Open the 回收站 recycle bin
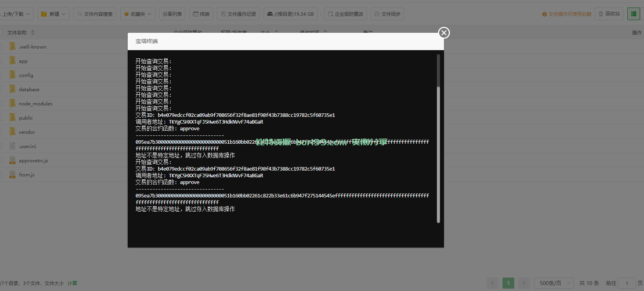 tap(609, 14)
